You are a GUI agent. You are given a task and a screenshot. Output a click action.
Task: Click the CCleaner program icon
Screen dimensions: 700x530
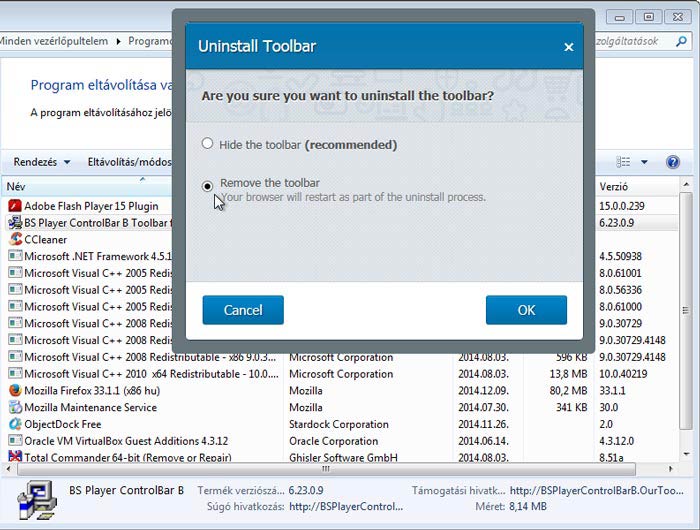point(15,239)
